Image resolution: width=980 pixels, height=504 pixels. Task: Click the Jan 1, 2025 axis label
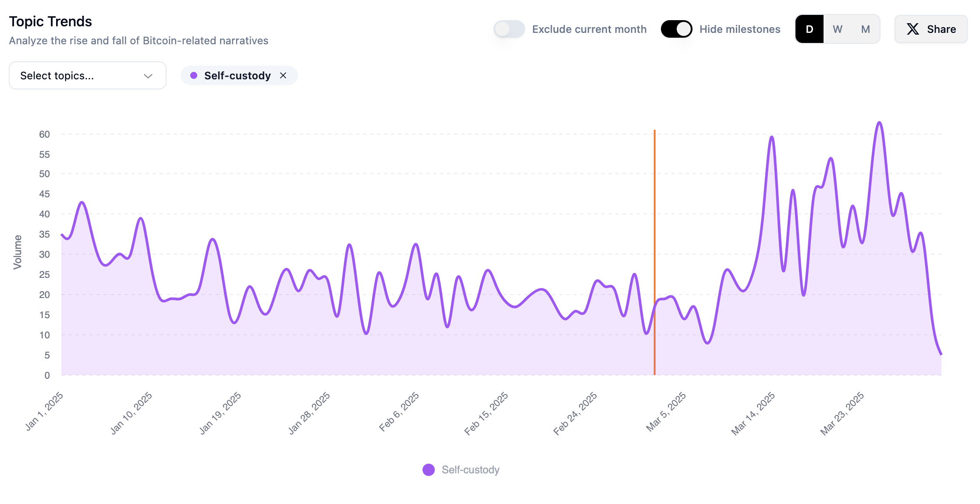click(x=44, y=412)
